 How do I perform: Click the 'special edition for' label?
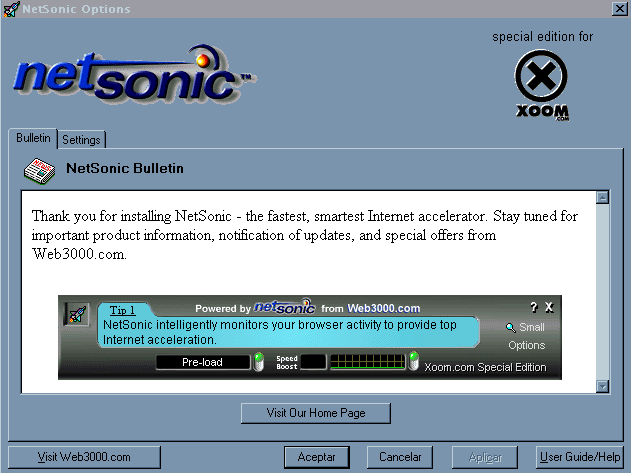tap(542, 37)
